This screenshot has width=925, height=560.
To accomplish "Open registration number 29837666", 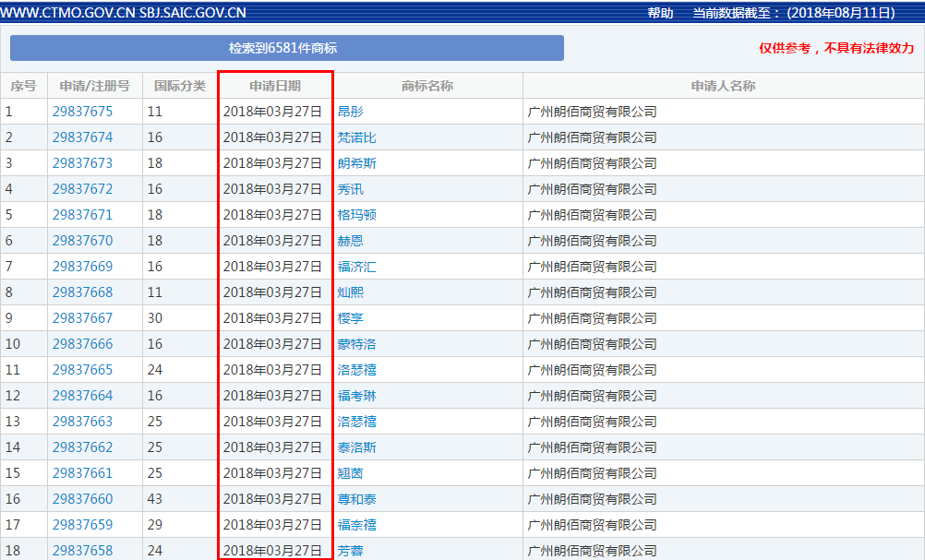I will (x=82, y=344).
